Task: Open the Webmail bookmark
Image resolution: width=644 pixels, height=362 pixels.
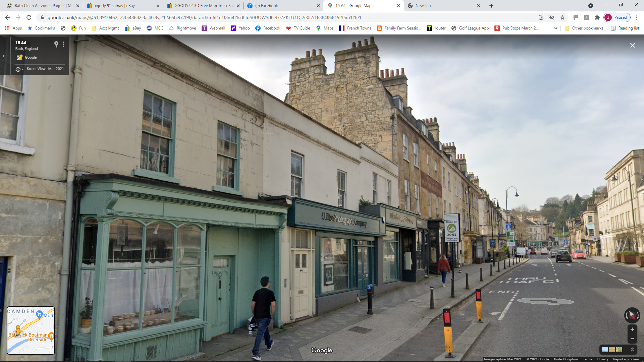Action: pyautogui.click(x=213, y=28)
